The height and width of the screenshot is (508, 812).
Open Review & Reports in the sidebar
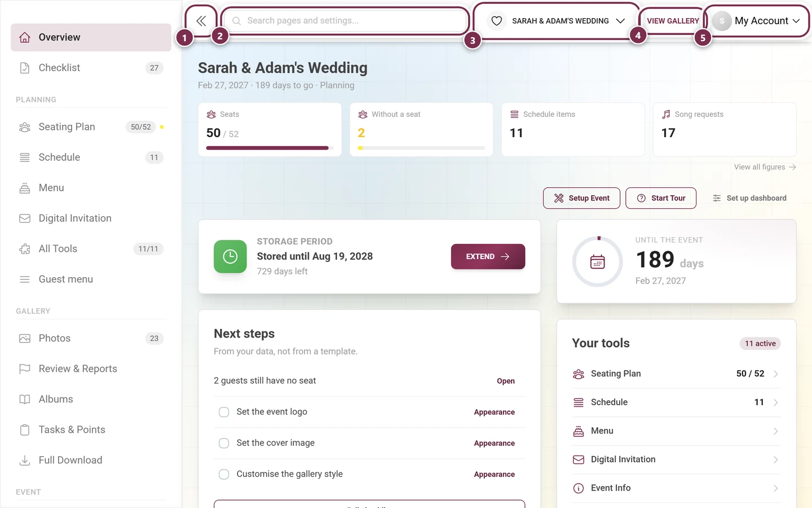[91, 369]
